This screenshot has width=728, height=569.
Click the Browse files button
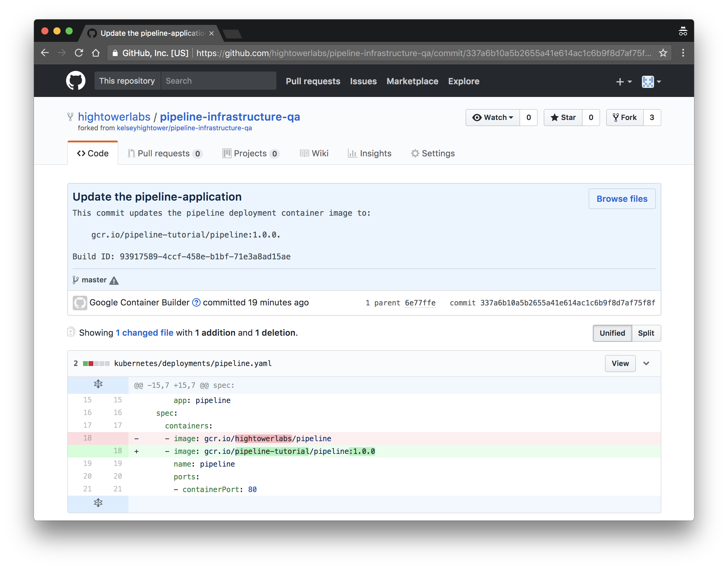(622, 199)
